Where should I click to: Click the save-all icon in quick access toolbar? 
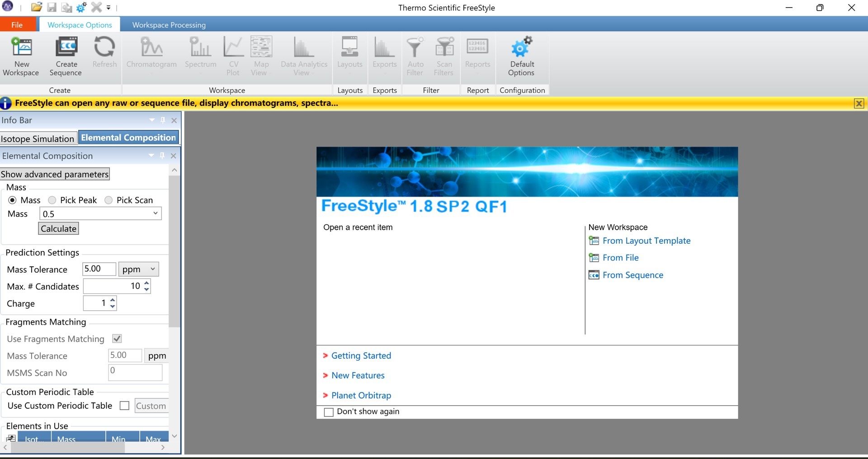[66, 8]
